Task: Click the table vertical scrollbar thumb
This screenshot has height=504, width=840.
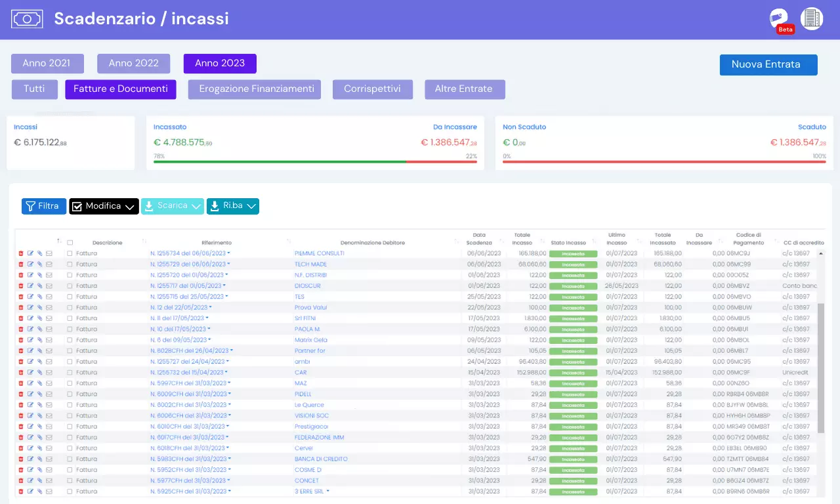Action: 821,367
